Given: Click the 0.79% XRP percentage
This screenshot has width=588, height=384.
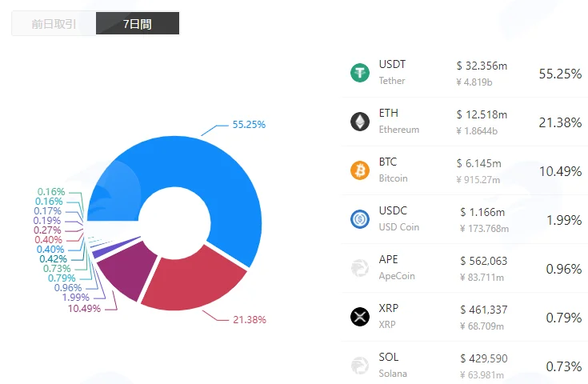Looking at the screenshot, I should (x=564, y=318).
